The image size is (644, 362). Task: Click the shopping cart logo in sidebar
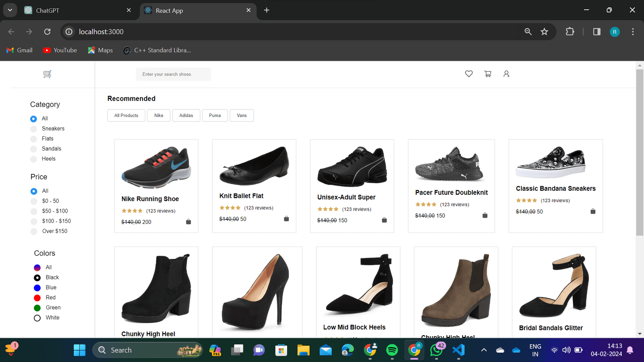(x=47, y=74)
